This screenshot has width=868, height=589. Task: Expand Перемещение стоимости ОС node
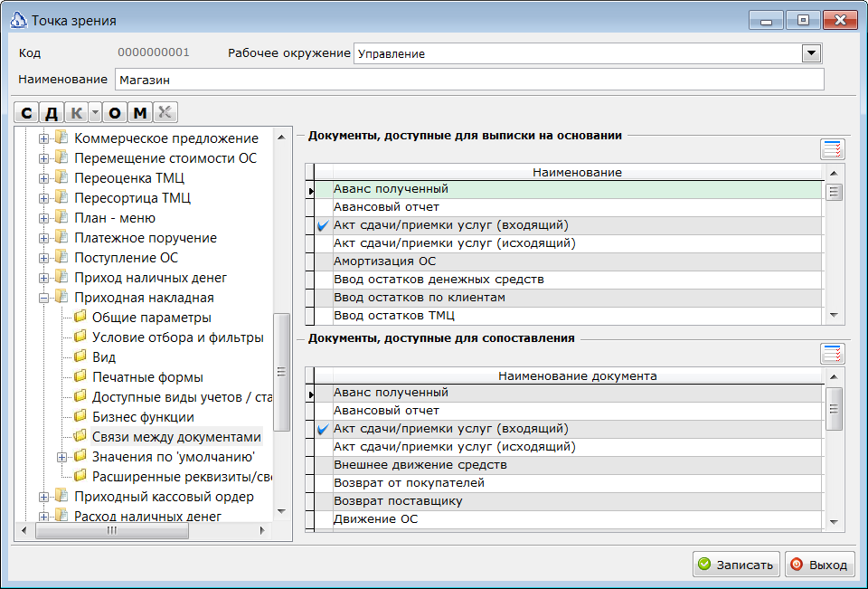click(43, 158)
